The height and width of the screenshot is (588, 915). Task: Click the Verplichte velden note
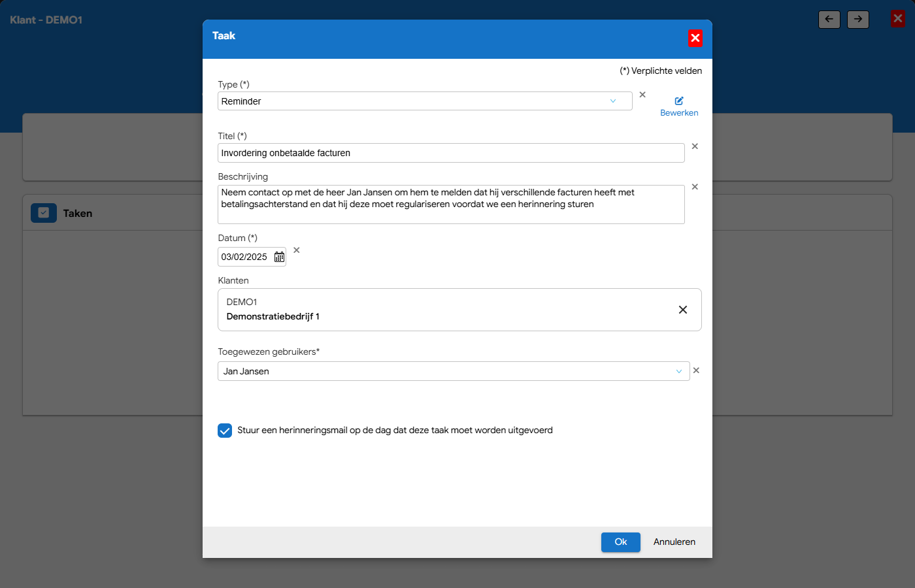coord(661,71)
